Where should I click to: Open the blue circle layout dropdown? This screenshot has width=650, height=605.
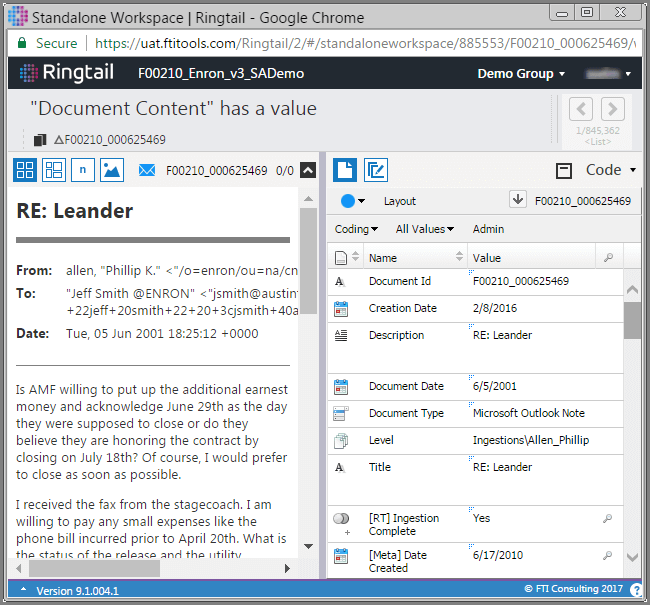click(353, 201)
